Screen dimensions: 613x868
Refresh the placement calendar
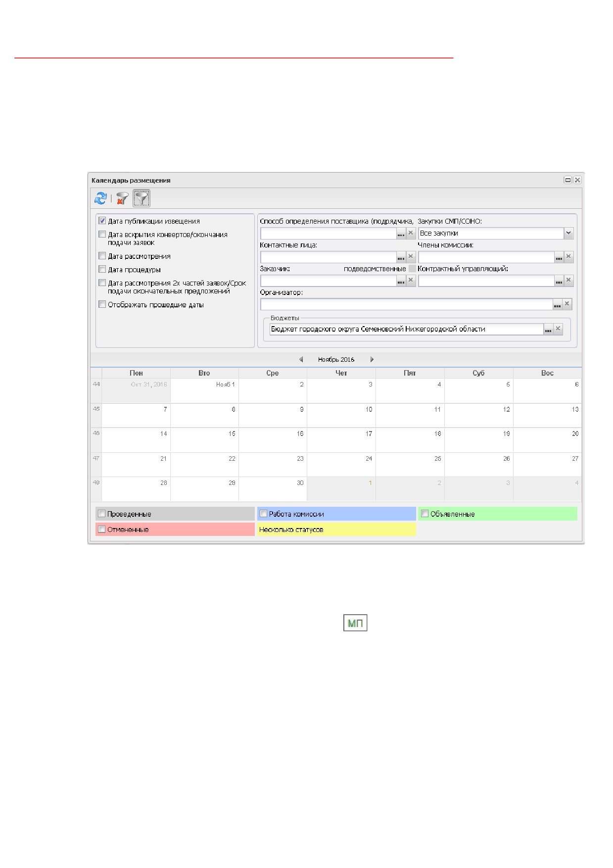(100, 198)
